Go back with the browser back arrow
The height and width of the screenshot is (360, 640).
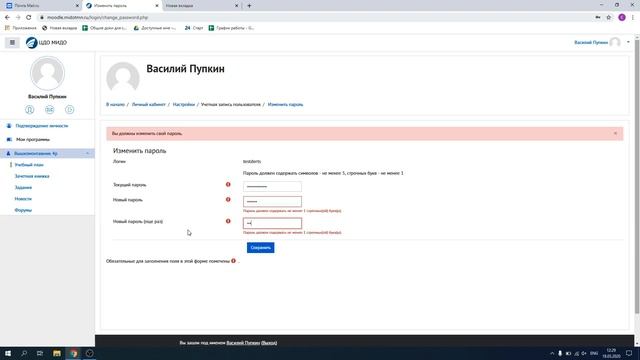point(7,18)
